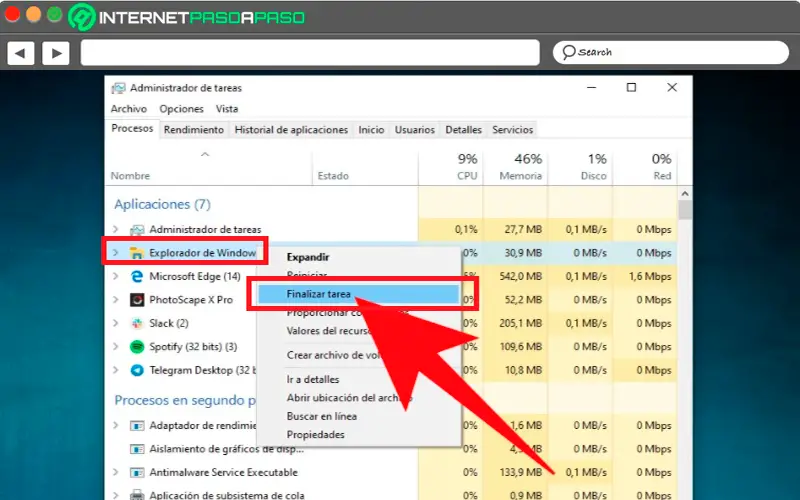Click the orange macOS minimize dot

(33, 14)
